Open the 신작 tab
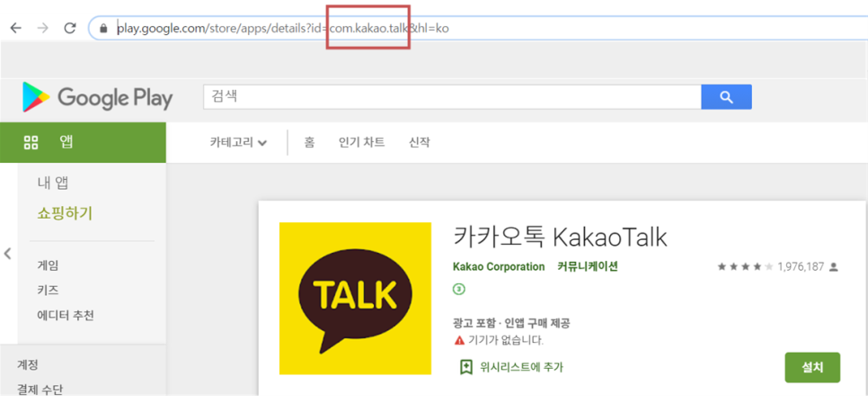This screenshot has height=403, width=868. tap(419, 142)
